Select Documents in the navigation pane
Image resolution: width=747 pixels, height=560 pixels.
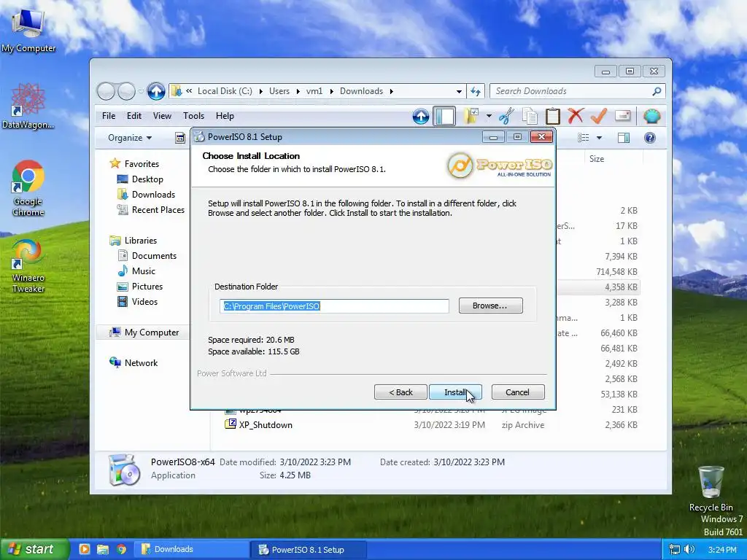[x=154, y=256]
